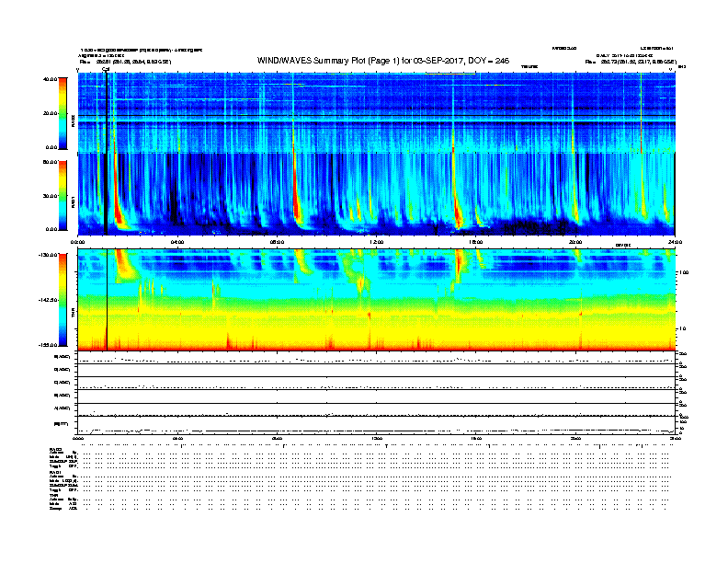This screenshot has width=728, height=563.
Task: Click the 20.00 label on RAD2 scale
Action: pyautogui.click(x=50, y=113)
